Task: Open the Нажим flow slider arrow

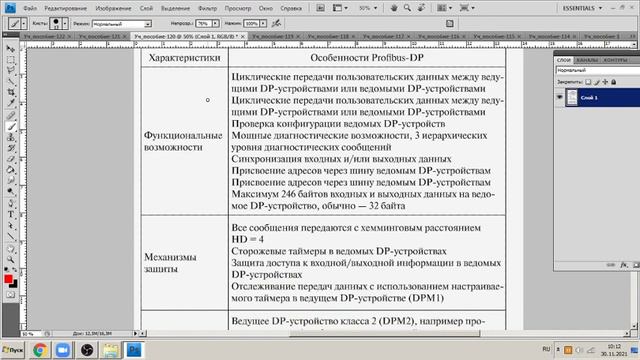Action: (x=263, y=24)
